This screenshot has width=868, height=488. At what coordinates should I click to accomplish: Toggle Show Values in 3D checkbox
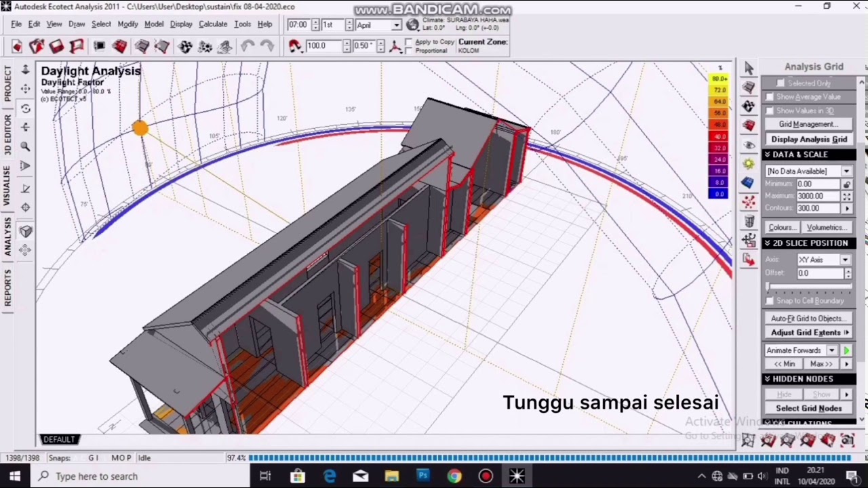tap(770, 110)
